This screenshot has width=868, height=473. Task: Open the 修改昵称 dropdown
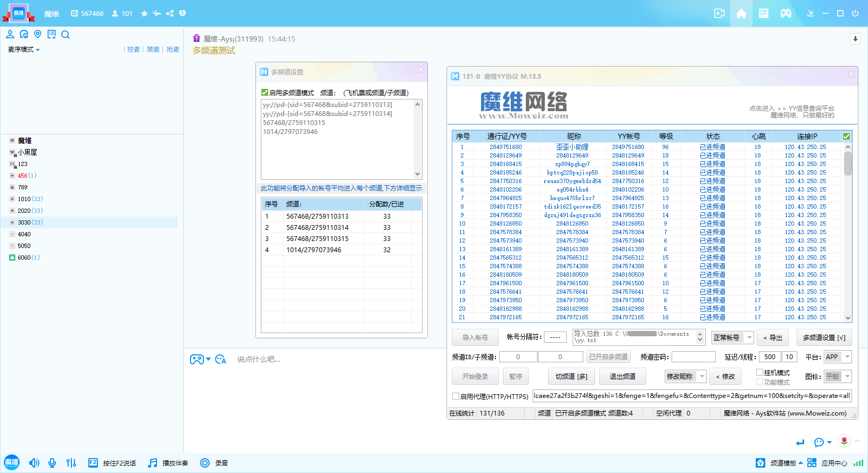685,376
